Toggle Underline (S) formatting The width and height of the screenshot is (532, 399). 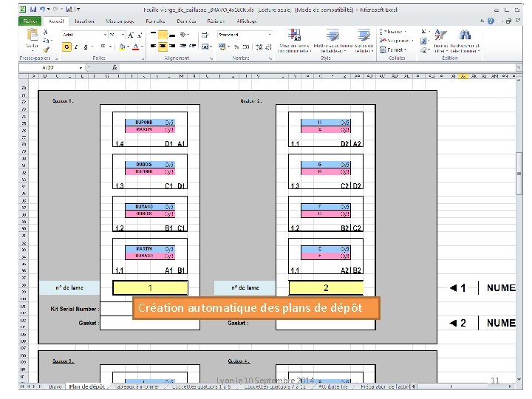(86, 47)
